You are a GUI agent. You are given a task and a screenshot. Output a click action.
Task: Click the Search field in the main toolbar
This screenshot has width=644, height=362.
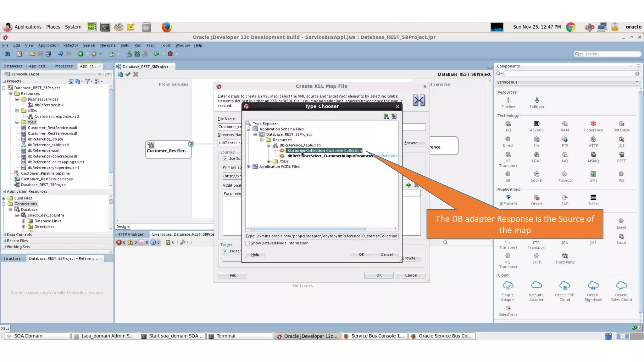(x=612, y=54)
